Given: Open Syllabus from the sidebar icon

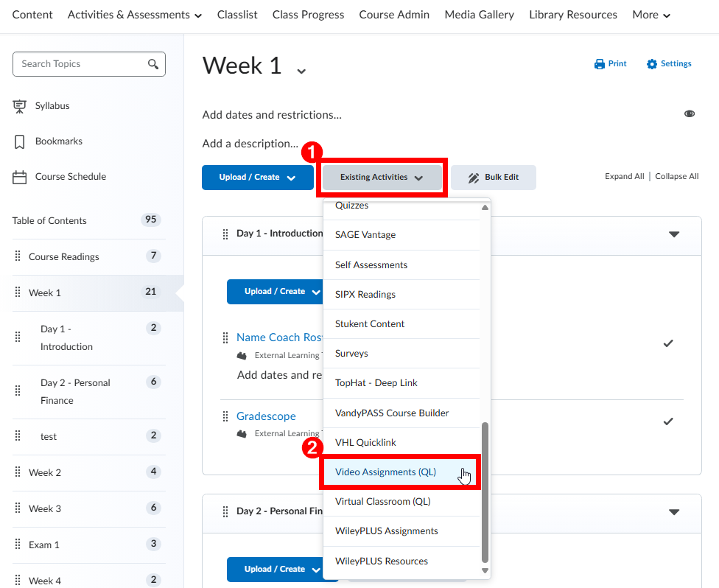Looking at the screenshot, I should (x=20, y=106).
